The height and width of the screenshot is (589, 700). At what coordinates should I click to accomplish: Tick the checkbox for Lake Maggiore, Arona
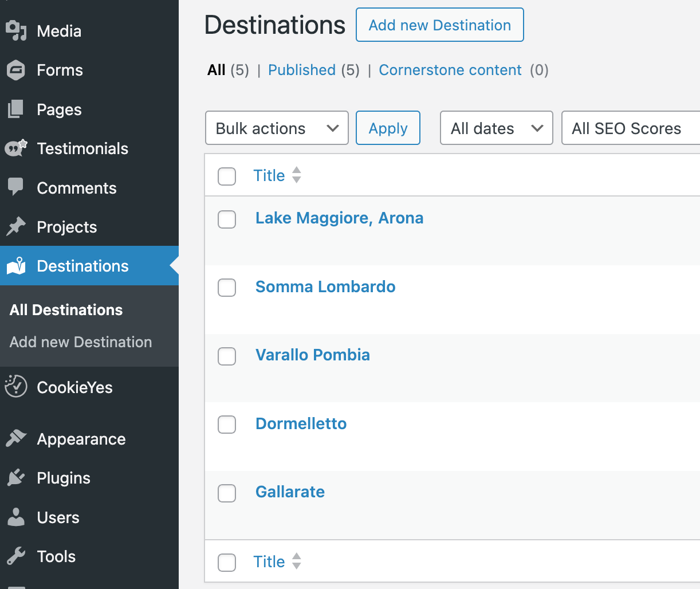227,219
